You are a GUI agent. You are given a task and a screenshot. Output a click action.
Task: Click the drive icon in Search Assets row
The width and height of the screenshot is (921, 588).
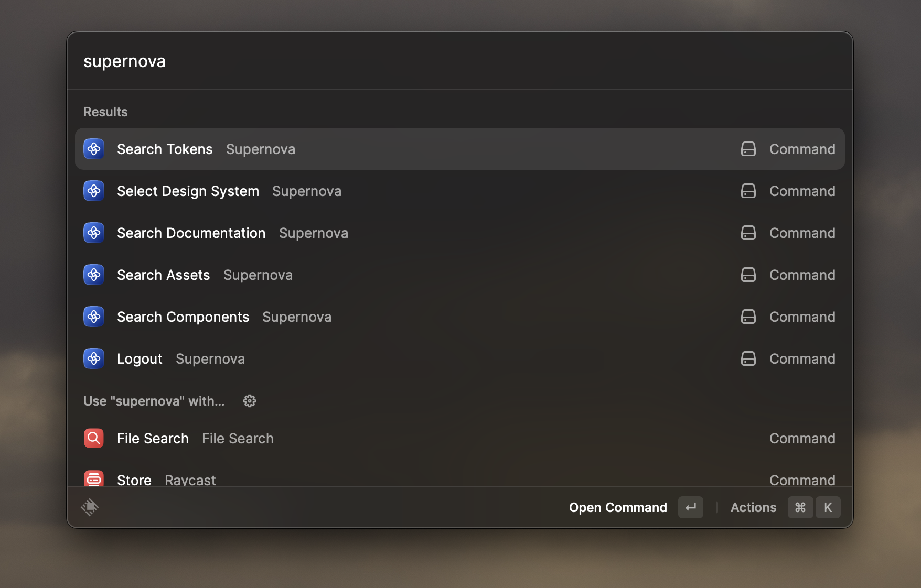coord(748,275)
